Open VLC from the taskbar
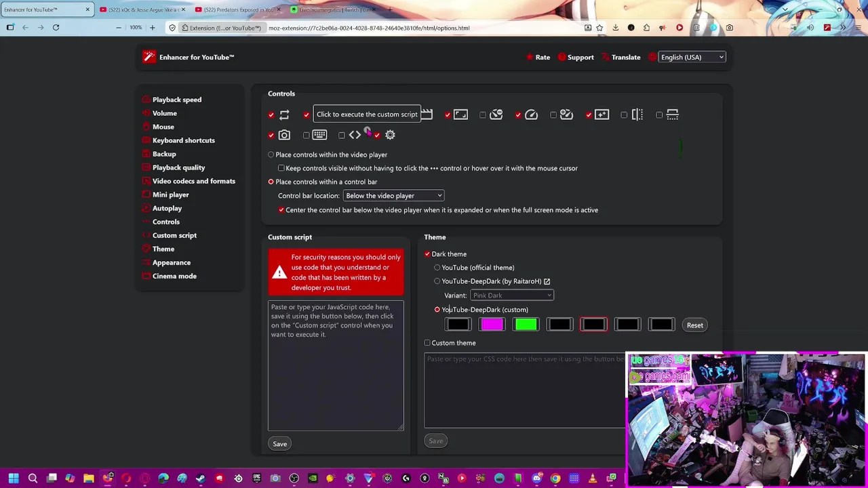 (x=593, y=479)
